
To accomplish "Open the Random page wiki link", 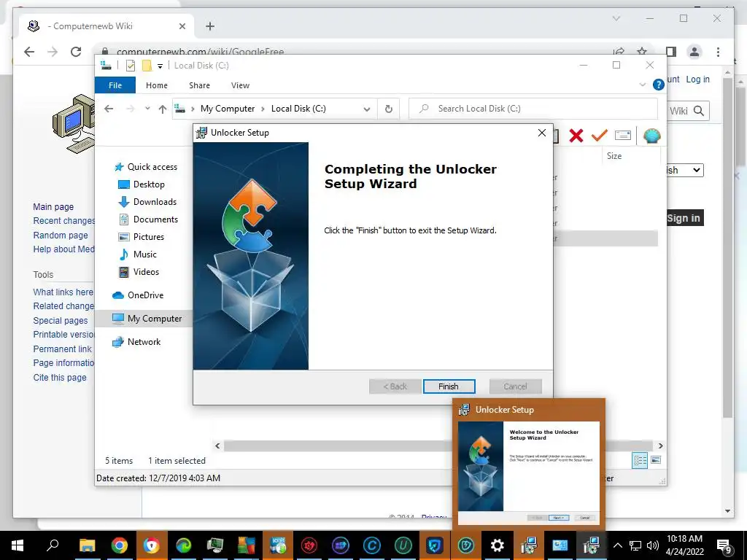I will click(x=61, y=236).
